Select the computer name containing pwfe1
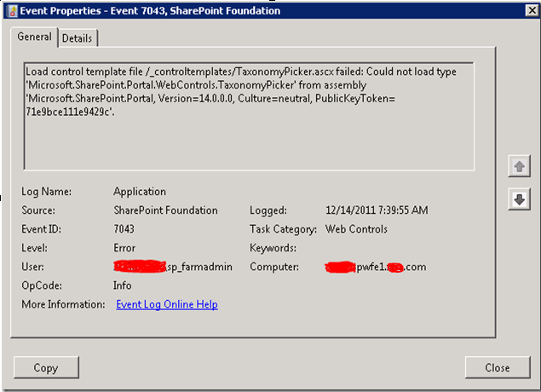 point(376,267)
